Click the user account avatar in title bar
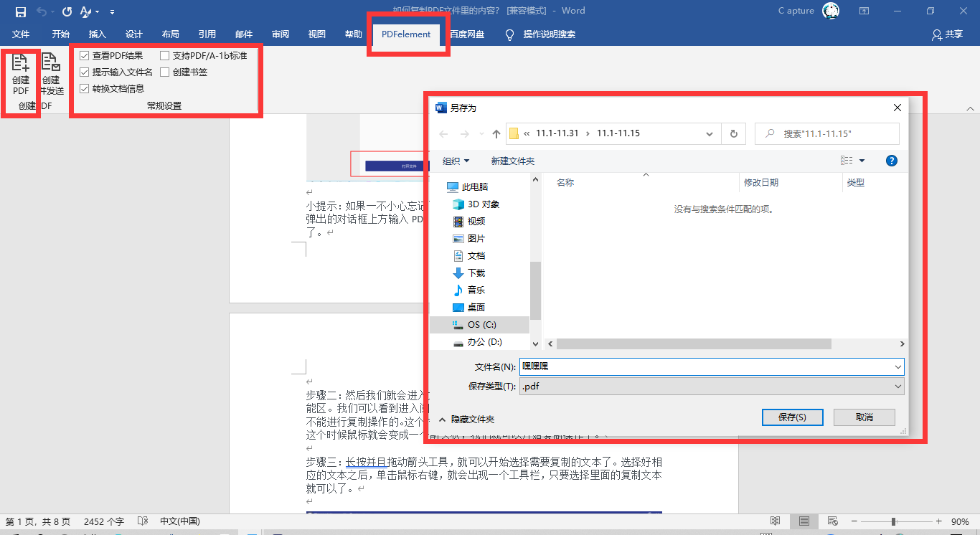This screenshot has height=535, width=980. 831,11
